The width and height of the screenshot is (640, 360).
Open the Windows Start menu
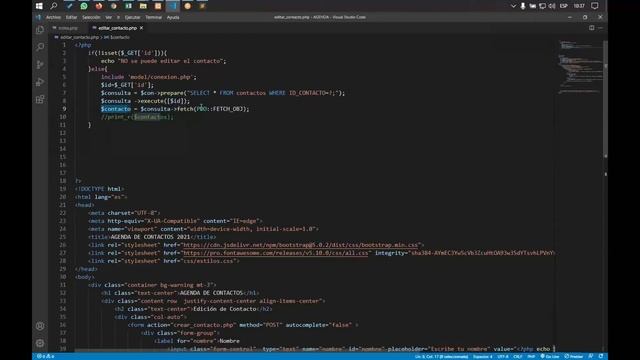[39, 6]
